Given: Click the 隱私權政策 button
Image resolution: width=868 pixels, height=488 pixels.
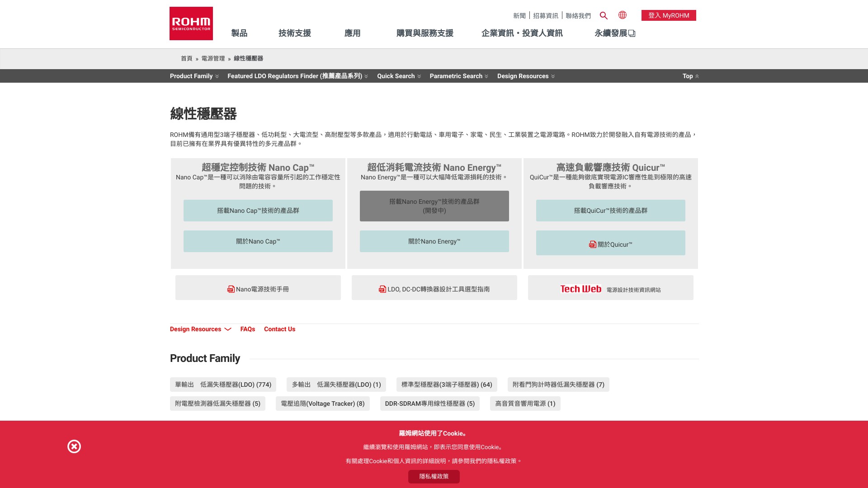Looking at the screenshot, I should pos(434,476).
